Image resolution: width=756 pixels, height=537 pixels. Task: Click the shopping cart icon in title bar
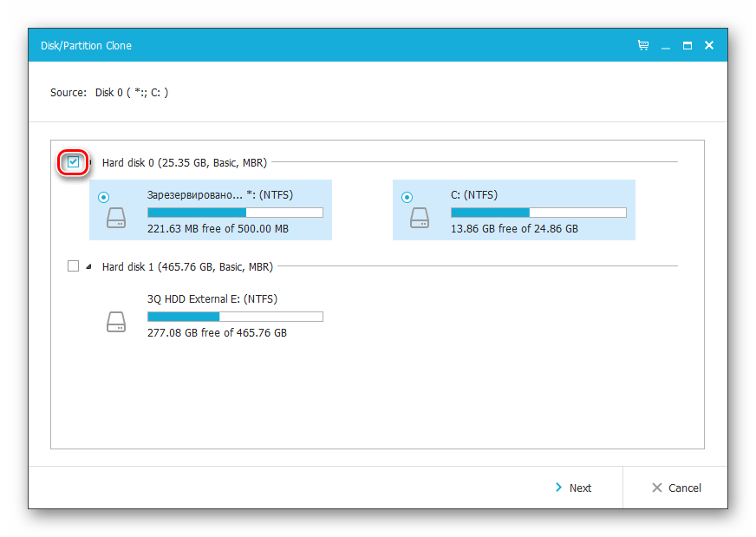pos(642,45)
